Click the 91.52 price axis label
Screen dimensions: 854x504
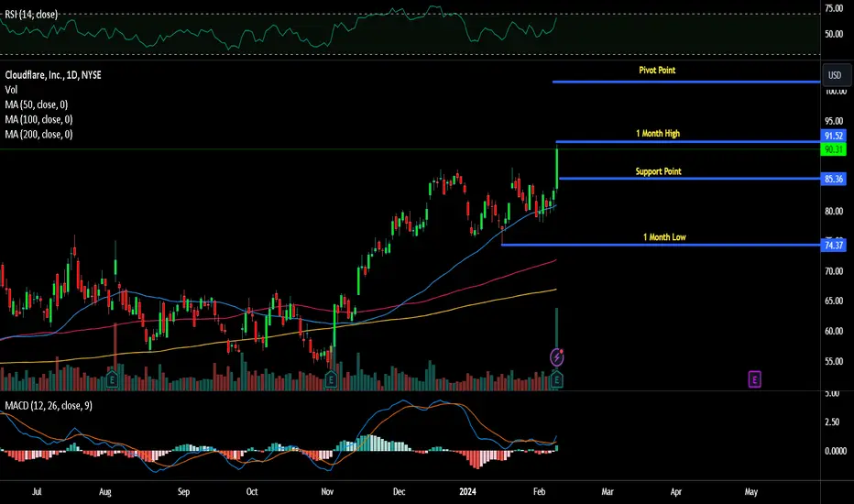pyautogui.click(x=833, y=136)
